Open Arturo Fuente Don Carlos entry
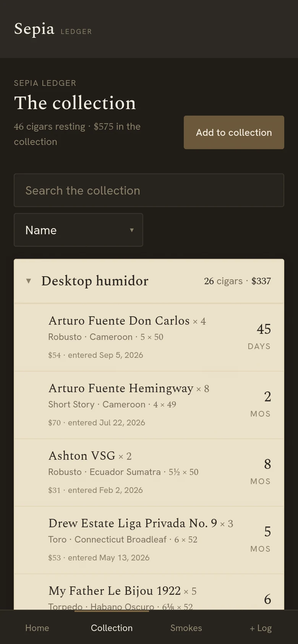This screenshot has width=298, height=644. (x=149, y=338)
